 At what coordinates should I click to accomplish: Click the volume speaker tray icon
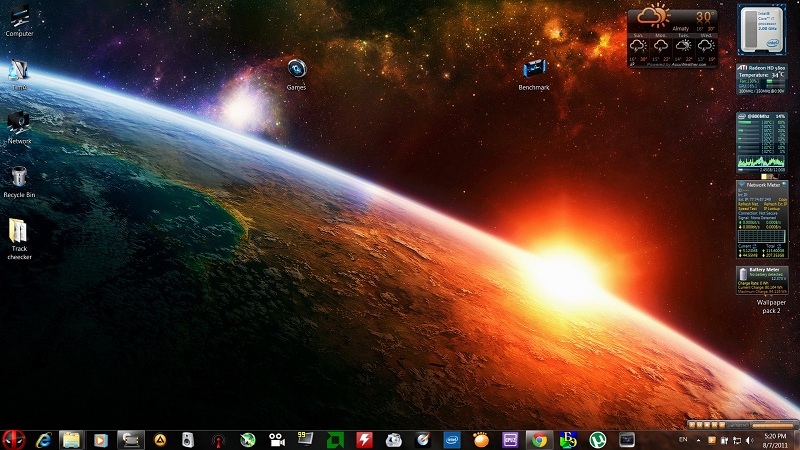749,440
